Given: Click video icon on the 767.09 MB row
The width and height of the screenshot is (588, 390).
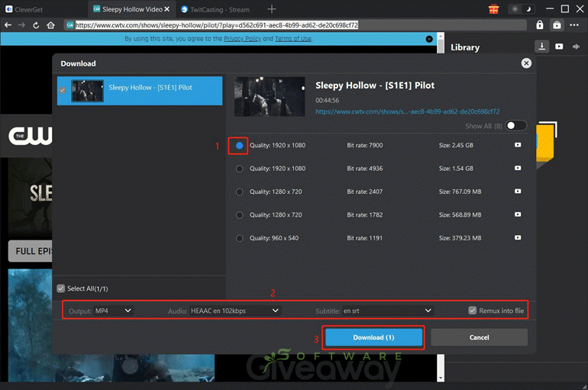Looking at the screenshot, I should [518, 192].
